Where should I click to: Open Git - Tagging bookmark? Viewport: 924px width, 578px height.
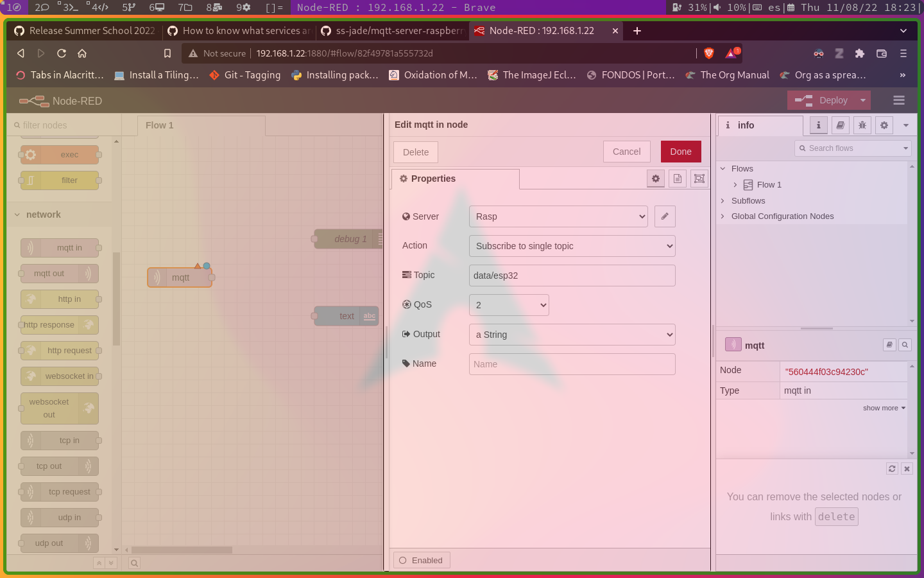point(244,75)
